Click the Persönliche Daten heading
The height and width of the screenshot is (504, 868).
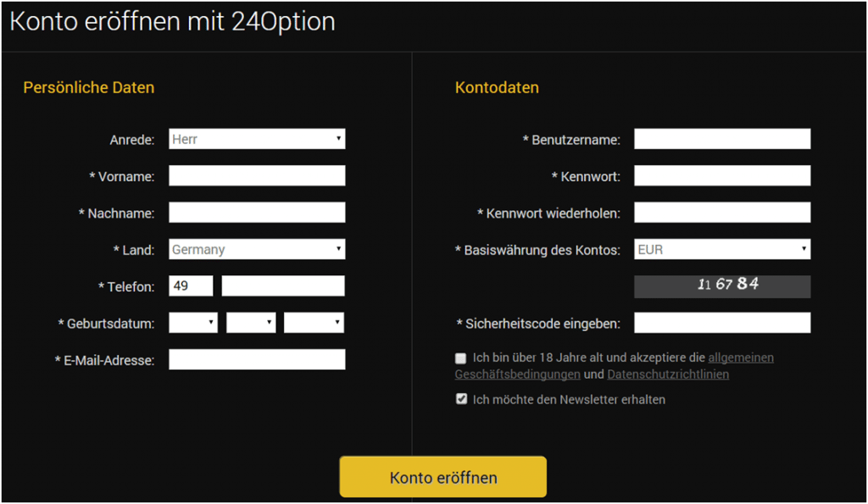[88, 87]
